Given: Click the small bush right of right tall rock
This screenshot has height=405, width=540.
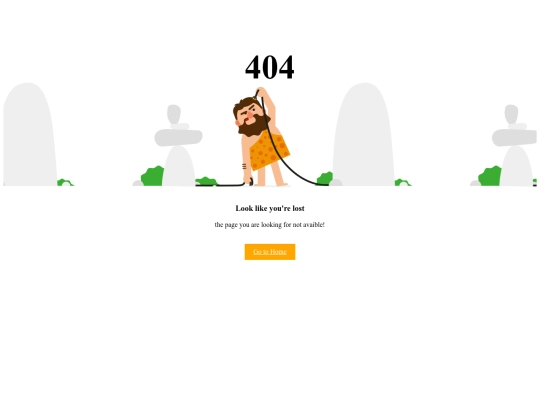Looking at the screenshot, I should point(403,182).
